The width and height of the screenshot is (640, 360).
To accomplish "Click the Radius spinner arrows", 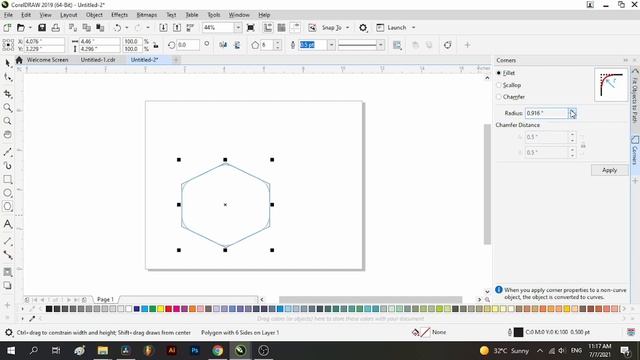I will (572, 113).
